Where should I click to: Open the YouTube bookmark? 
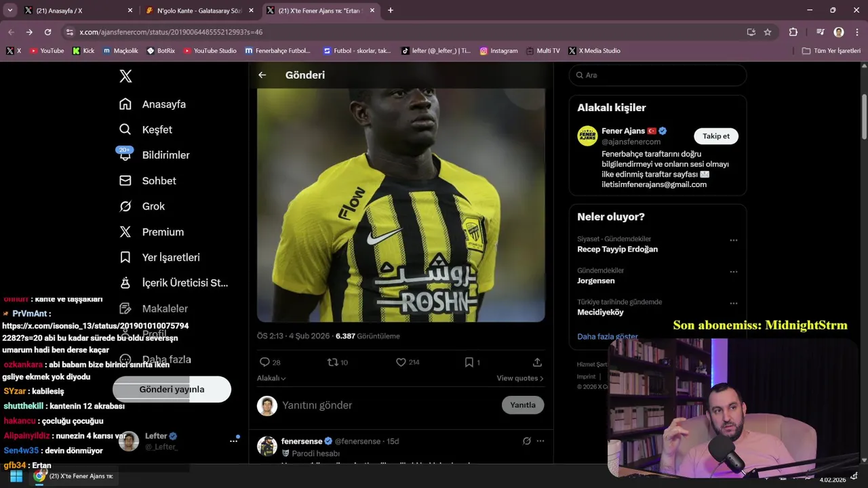coord(46,51)
